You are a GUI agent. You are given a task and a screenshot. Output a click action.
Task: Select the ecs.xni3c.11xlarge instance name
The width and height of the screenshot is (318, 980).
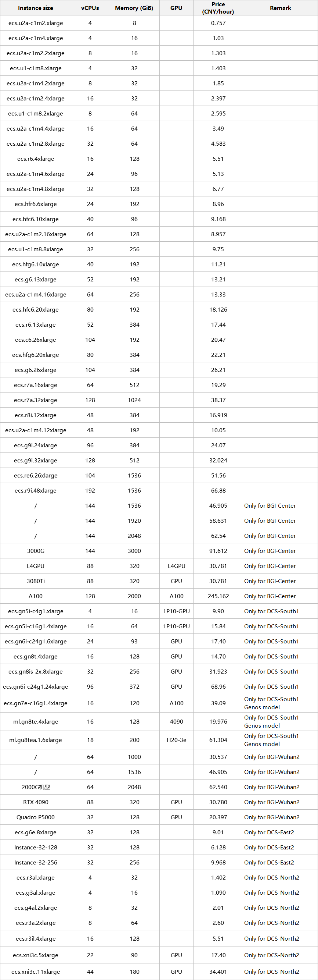[35, 972]
